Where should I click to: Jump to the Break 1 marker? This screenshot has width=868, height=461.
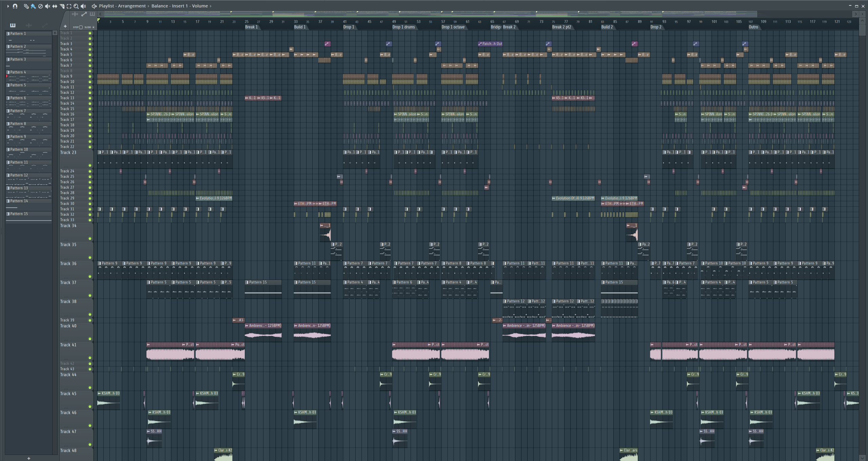[252, 27]
